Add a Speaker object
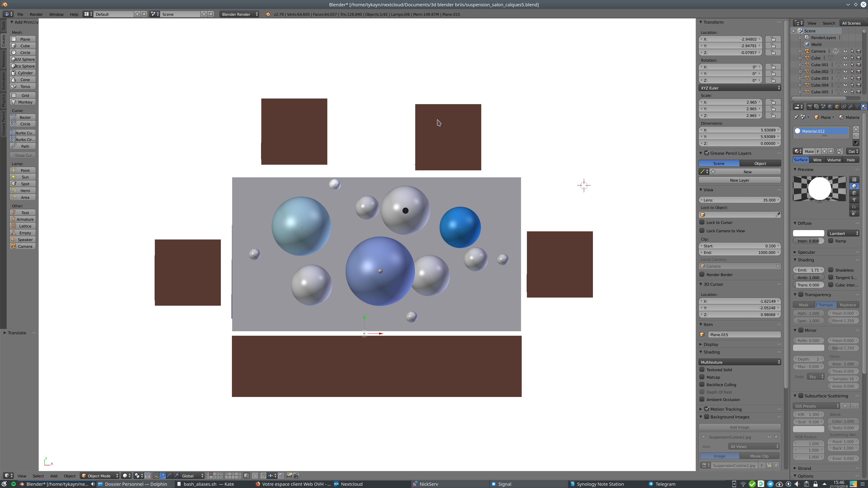Viewport: 868px width, 488px height. 23,240
